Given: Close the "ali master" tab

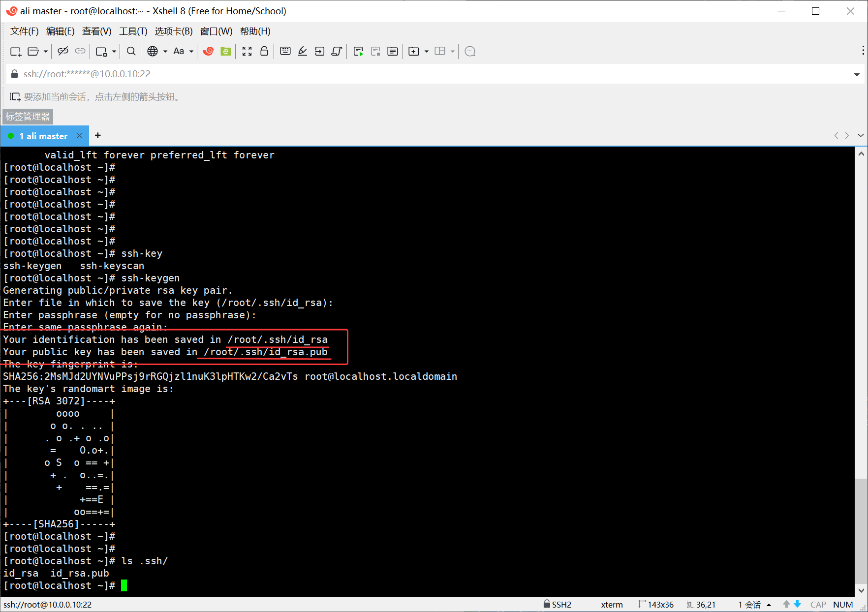Looking at the screenshot, I should [79, 136].
